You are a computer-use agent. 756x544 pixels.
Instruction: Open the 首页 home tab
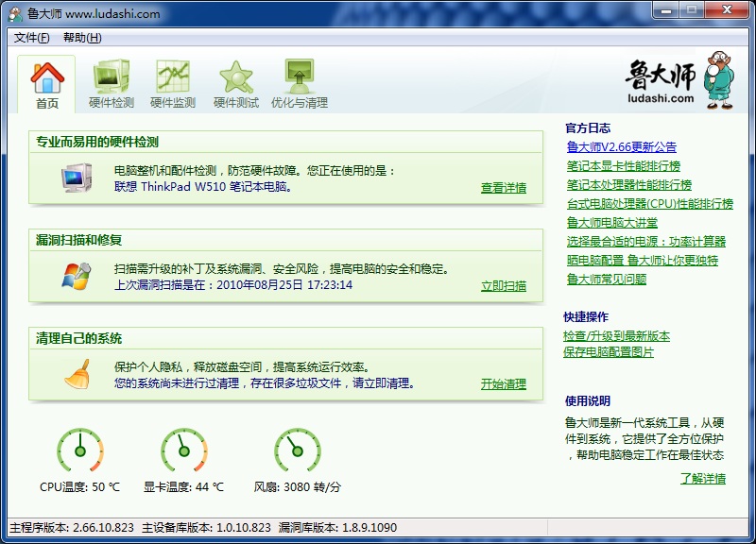[46, 85]
